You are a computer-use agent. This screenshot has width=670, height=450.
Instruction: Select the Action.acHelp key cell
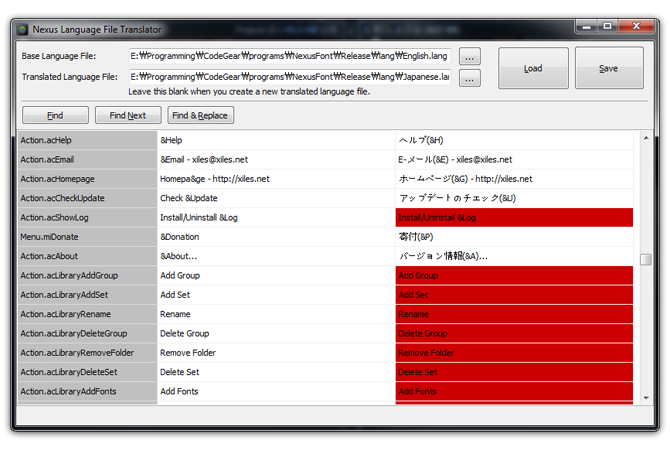[x=87, y=140]
